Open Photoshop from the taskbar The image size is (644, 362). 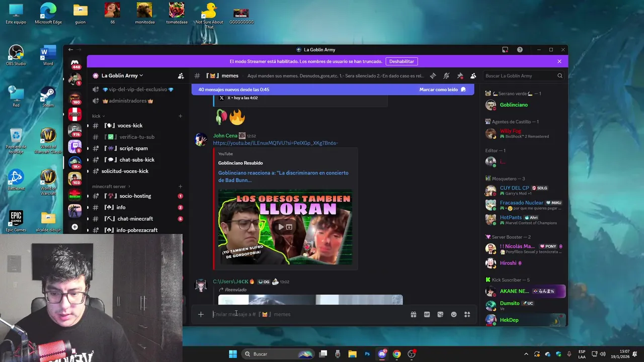[x=367, y=354]
